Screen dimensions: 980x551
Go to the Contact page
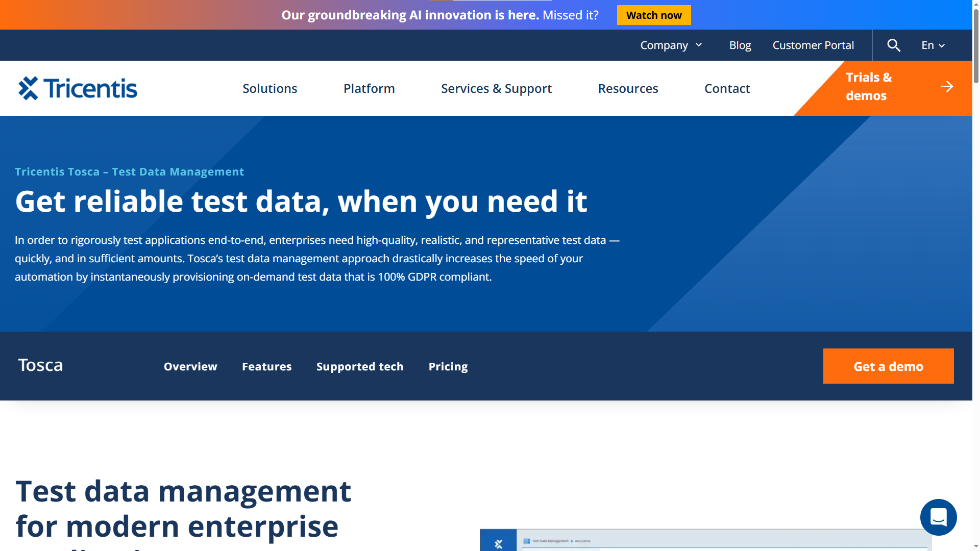coord(727,88)
